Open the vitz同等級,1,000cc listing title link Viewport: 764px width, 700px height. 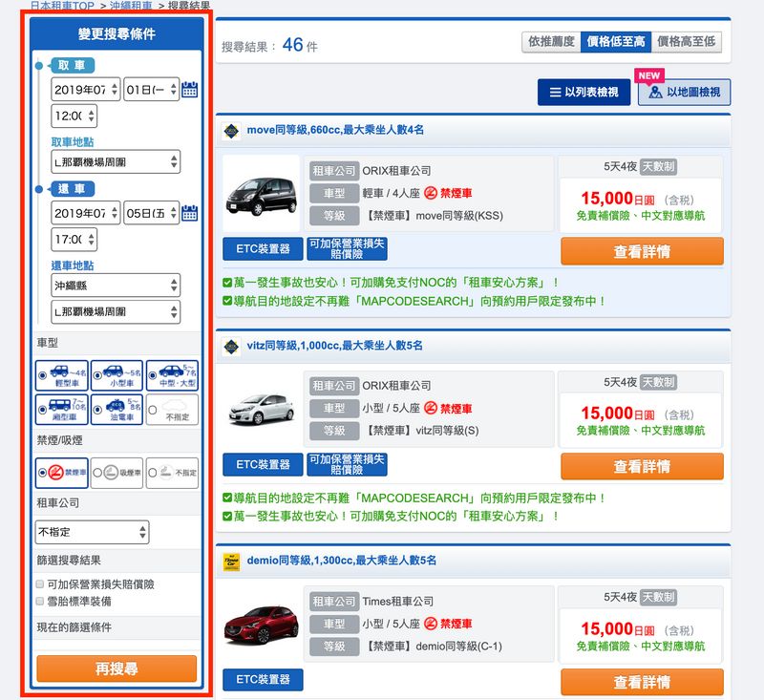pos(335,346)
